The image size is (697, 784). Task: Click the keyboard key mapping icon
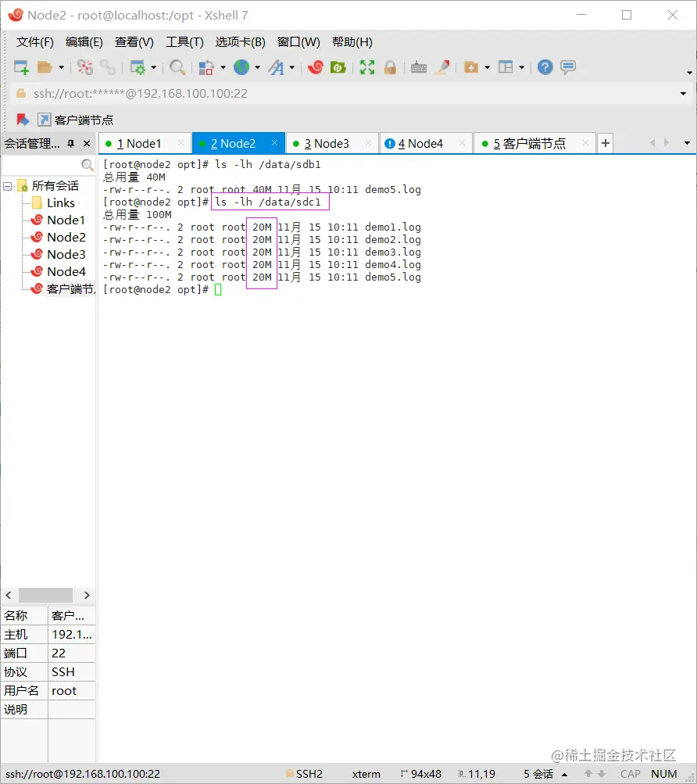[x=419, y=66]
